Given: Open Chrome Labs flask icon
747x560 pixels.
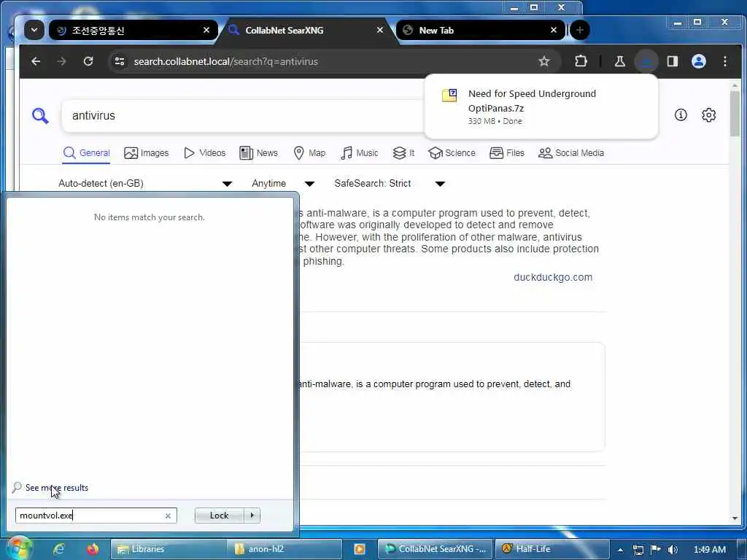Looking at the screenshot, I should [x=620, y=61].
